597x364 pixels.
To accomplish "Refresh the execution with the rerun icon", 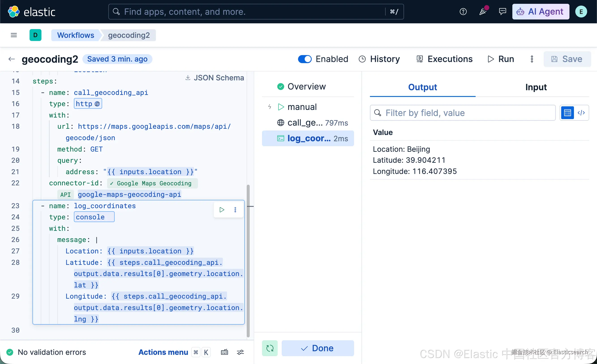I will pyautogui.click(x=270, y=348).
